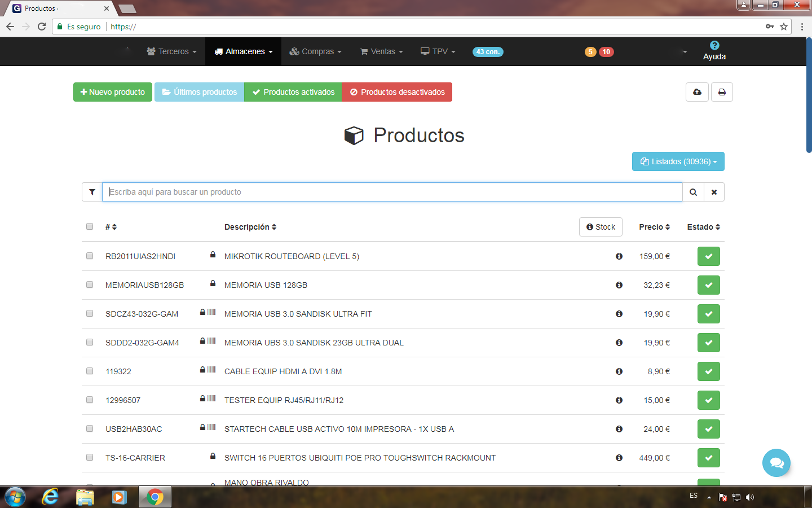Expand the Ventas menu
This screenshot has width=812, height=508.
(382, 51)
